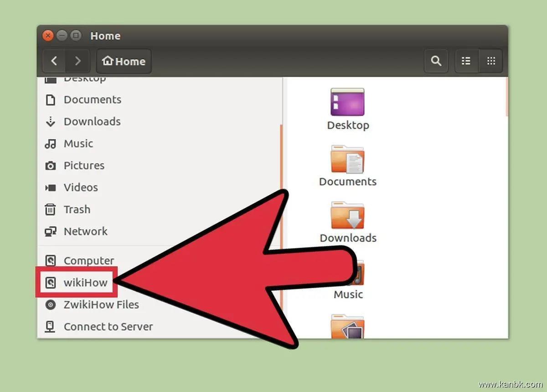Select Downloads in the sidebar
The height and width of the screenshot is (392, 547).
92,122
